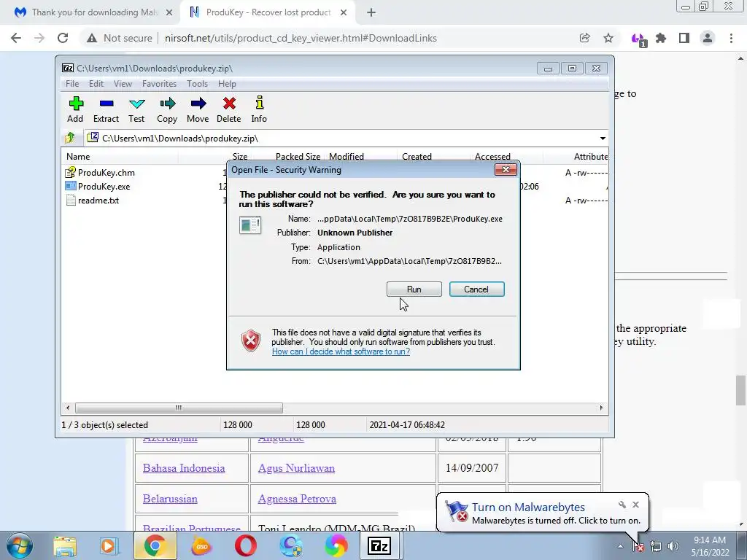Click the 7-Zip scrollbar right arrow

click(601, 408)
